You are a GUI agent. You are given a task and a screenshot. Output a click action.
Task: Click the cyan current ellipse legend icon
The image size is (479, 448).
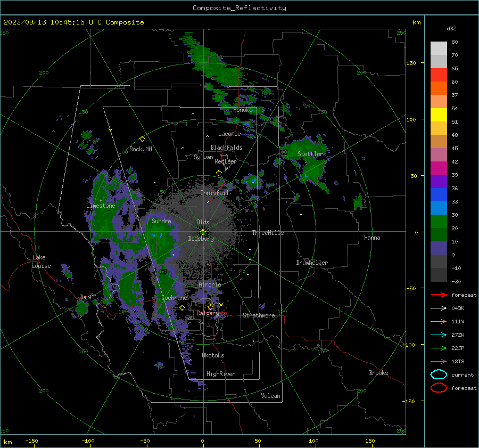[439, 374]
